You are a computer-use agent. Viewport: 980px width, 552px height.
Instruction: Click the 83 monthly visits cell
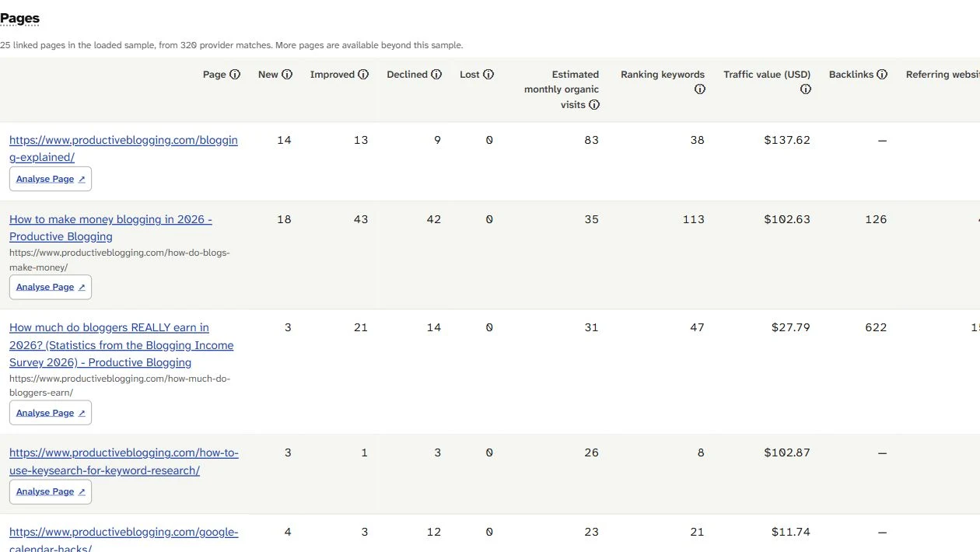coord(592,140)
